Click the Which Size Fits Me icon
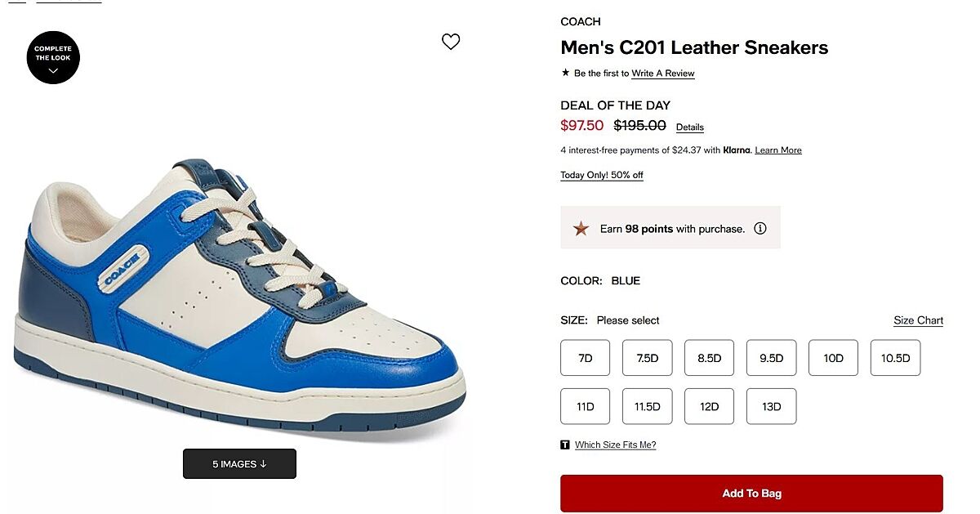Screen dimensions: 980x514 coord(565,445)
